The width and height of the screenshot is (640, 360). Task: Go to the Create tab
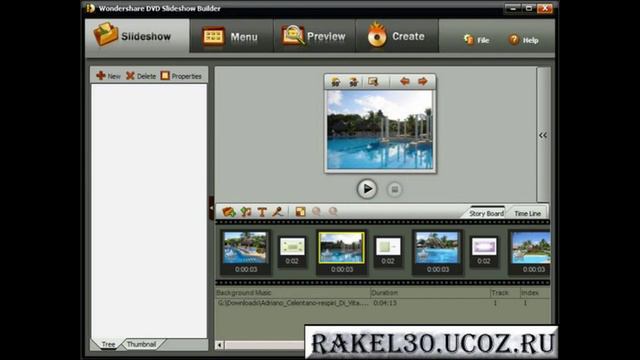[x=397, y=36]
